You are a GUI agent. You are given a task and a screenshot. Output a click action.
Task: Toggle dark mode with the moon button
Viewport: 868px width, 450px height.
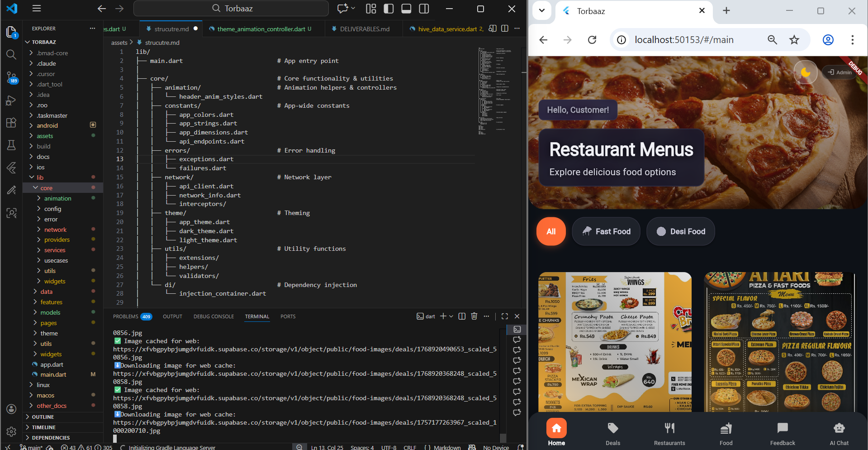point(805,72)
